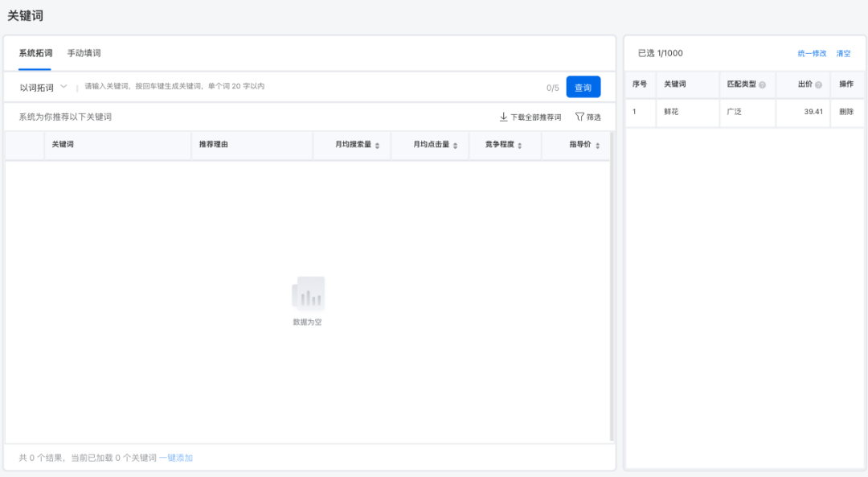Click 清空 to clear selected keywords
The height and width of the screenshot is (477, 868).
pyautogui.click(x=843, y=54)
